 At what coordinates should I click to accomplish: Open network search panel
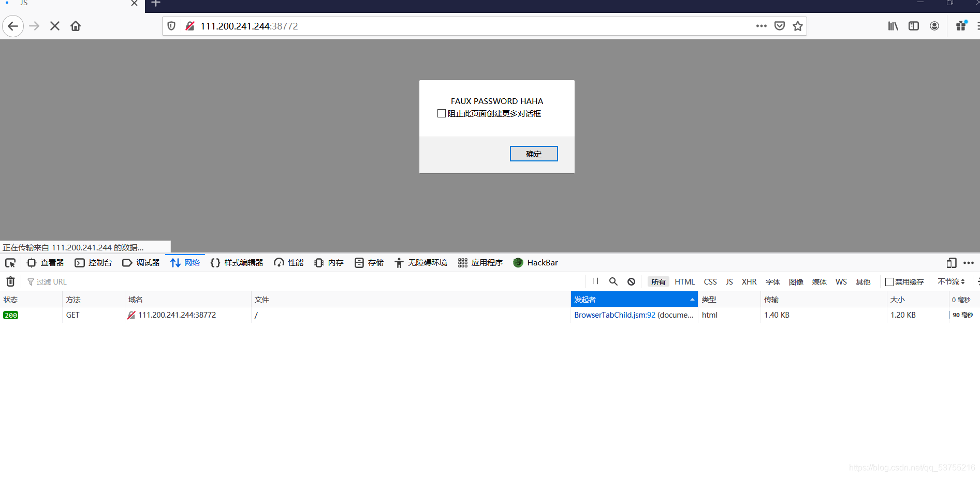(613, 281)
